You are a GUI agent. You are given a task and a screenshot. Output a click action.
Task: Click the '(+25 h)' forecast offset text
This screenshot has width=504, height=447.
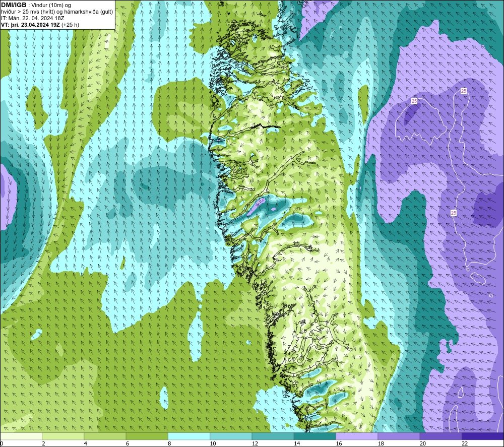[70, 25]
